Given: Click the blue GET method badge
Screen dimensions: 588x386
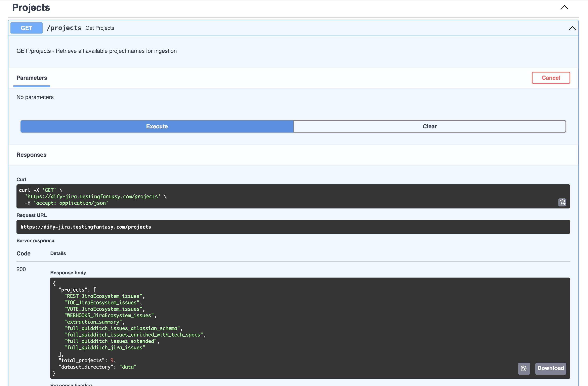Looking at the screenshot, I should tap(26, 28).
